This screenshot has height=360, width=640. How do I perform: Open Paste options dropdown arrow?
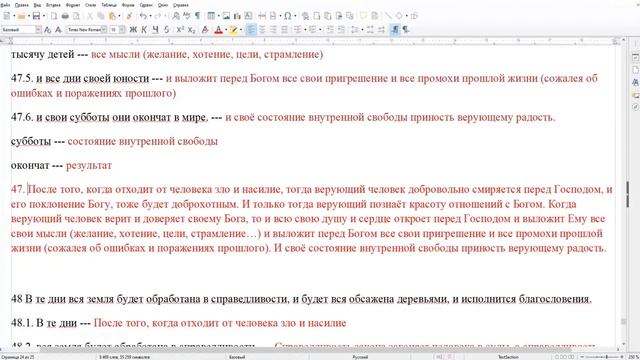tap(119, 16)
